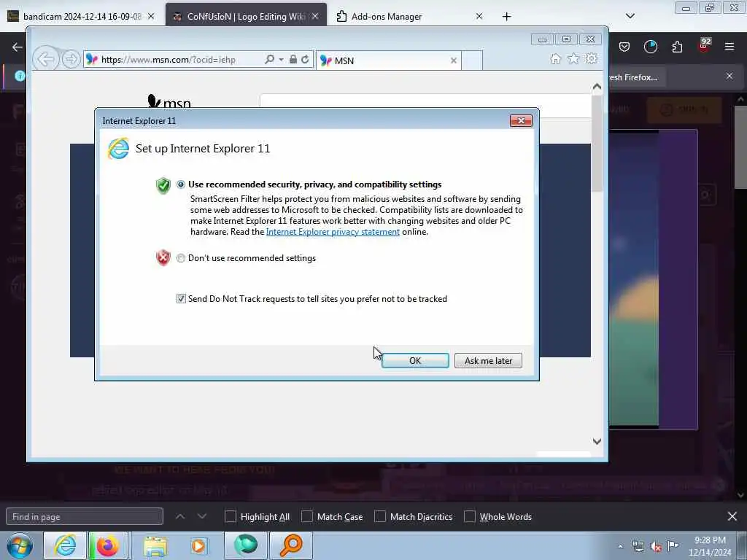Switch to CoNfUsIoN Logo Editing Wiki tab

pos(246,16)
